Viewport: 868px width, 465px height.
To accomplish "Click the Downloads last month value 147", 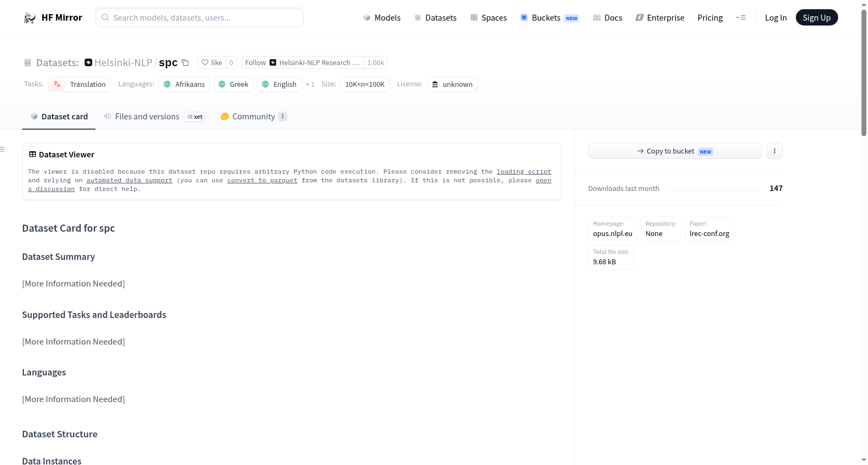I will (x=776, y=188).
